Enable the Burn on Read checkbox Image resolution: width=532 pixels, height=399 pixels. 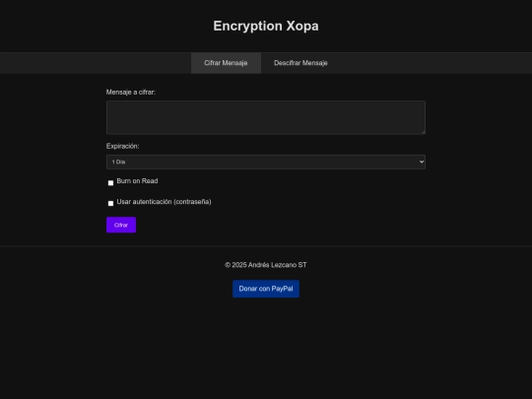(110, 183)
